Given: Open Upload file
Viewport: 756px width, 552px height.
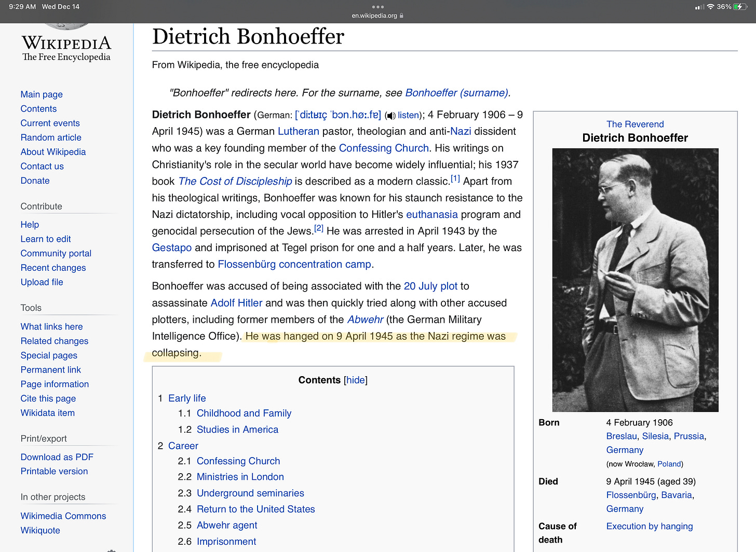Looking at the screenshot, I should click(42, 282).
